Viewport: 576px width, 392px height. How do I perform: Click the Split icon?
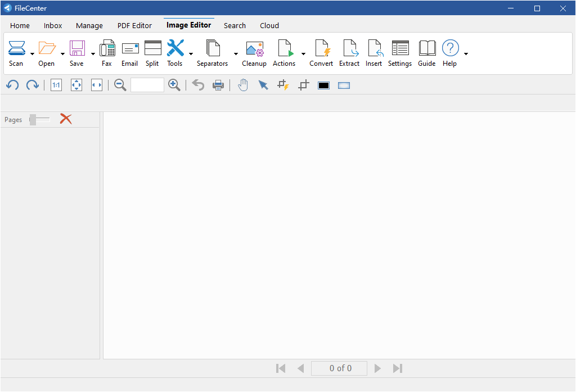[x=153, y=48]
